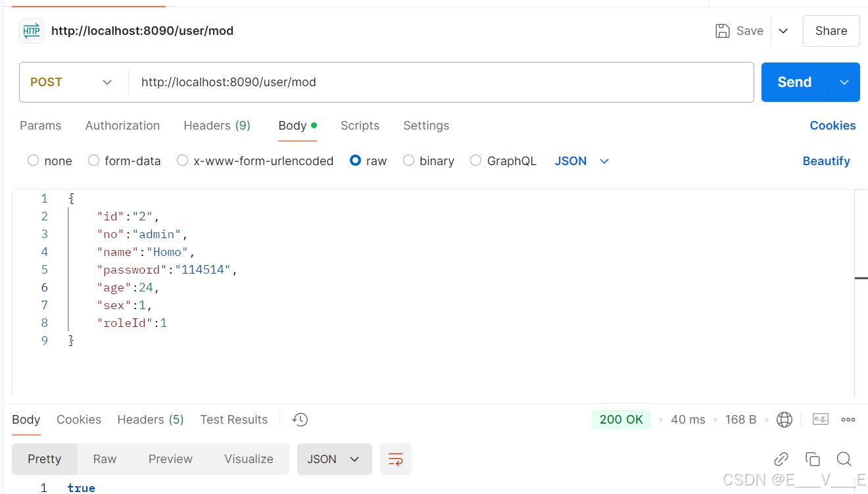Click the "sex":1 line in body
The image size is (868, 494).
pos(125,305)
